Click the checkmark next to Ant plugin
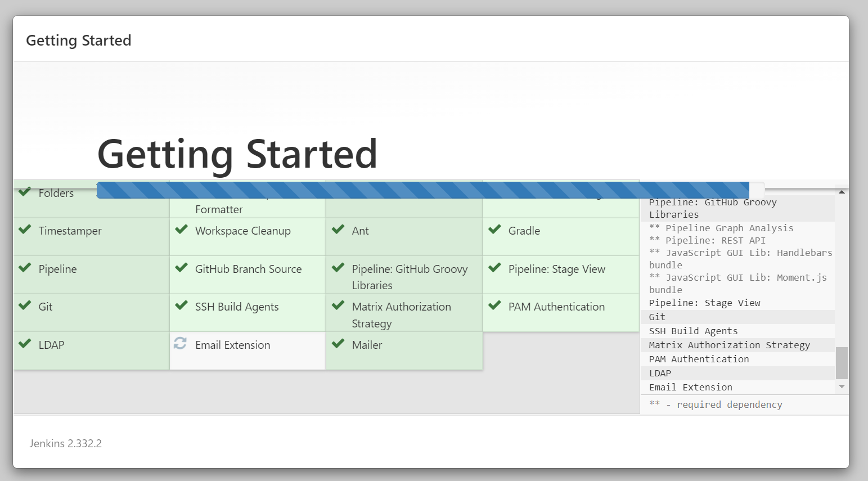The height and width of the screenshot is (481, 868). click(x=338, y=230)
